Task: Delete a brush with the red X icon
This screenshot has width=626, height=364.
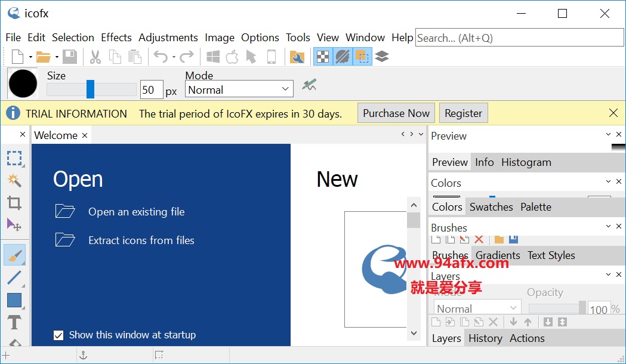Action: 479,239
